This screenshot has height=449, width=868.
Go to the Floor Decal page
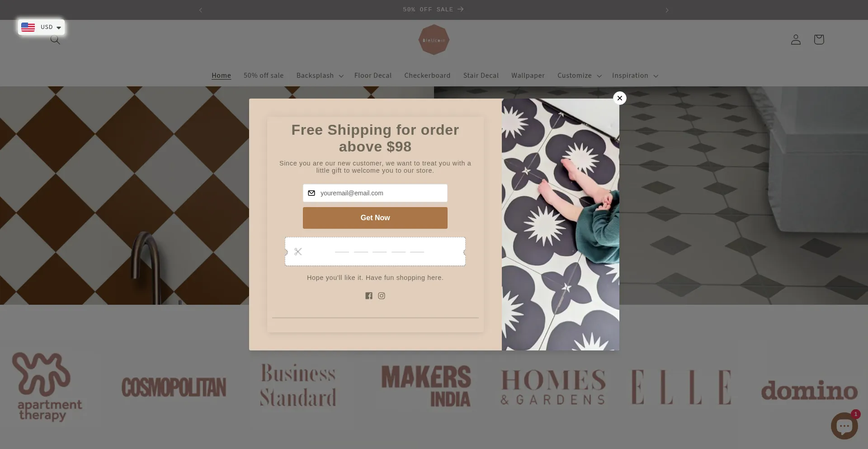click(x=373, y=76)
